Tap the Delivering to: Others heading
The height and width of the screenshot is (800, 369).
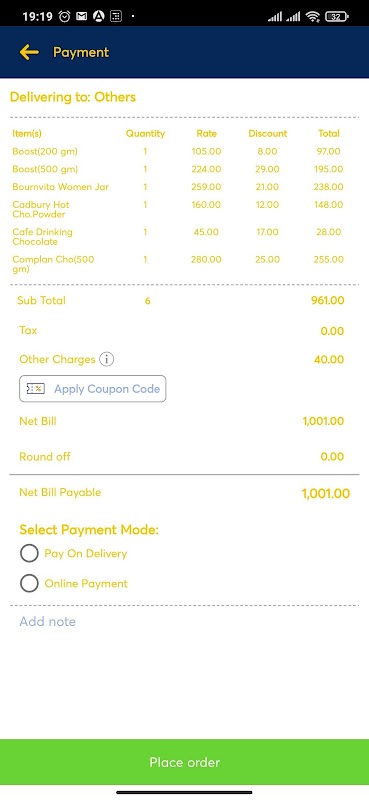(73, 97)
